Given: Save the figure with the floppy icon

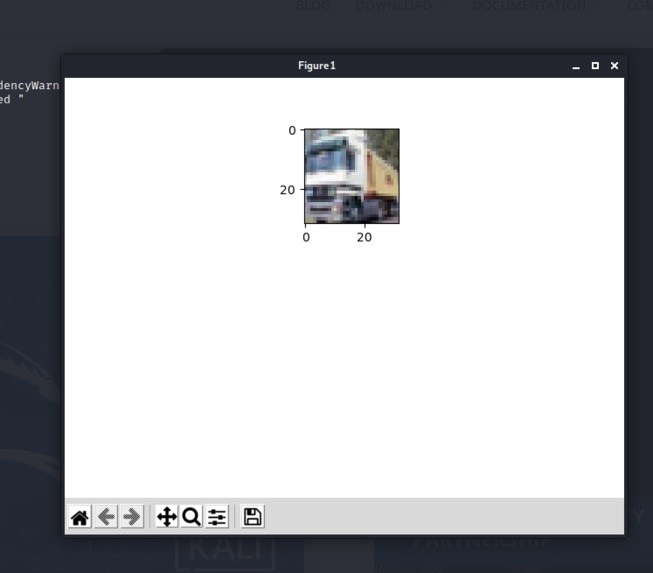Looking at the screenshot, I should pos(252,517).
